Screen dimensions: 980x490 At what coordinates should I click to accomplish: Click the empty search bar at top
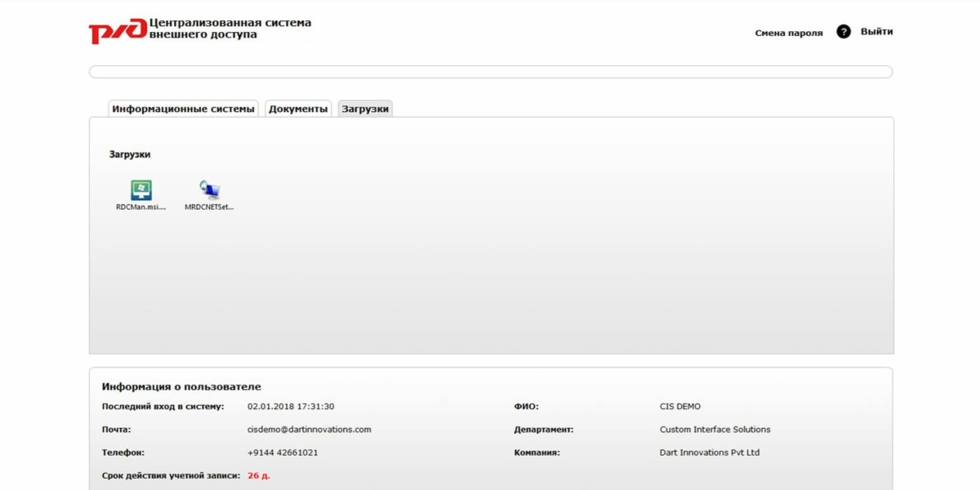click(x=490, y=72)
